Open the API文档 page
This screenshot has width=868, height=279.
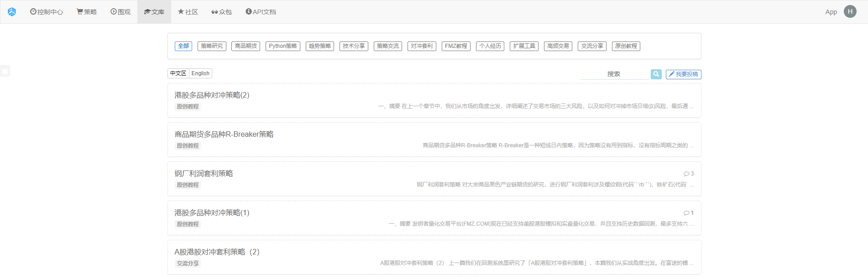point(261,12)
